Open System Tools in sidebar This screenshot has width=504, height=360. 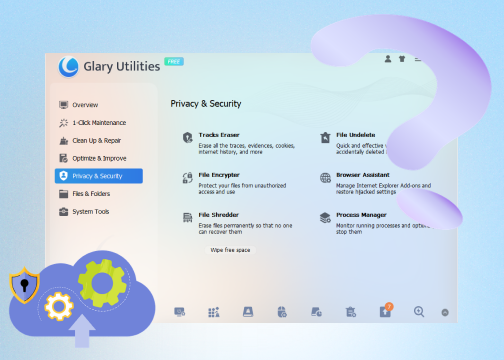point(99,211)
